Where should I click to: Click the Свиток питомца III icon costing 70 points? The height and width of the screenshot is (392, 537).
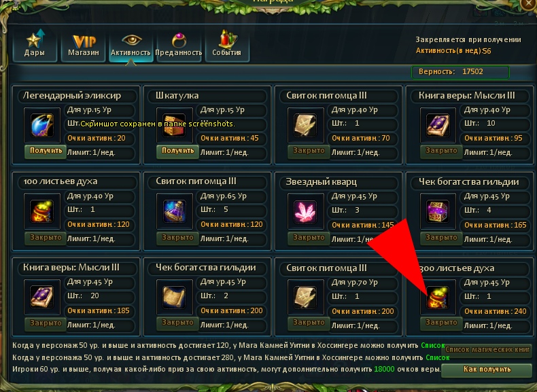tap(305, 125)
